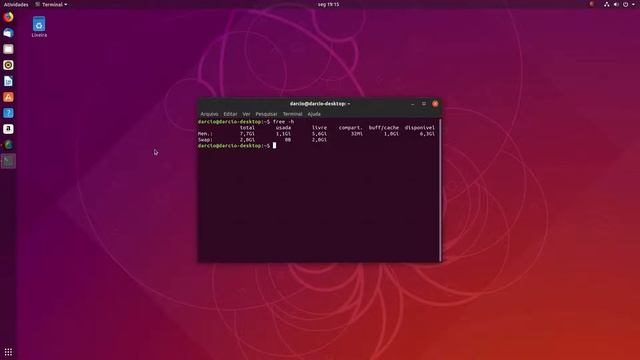
Task: Open the Terminal menu in the terminal window
Action: [292, 114]
